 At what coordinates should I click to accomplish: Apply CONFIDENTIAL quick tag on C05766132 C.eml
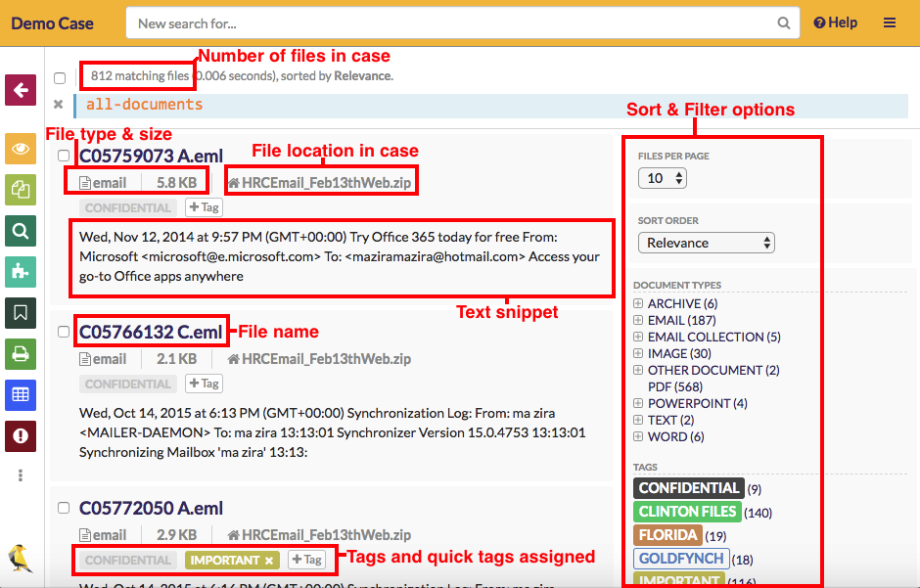pos(128,384)
